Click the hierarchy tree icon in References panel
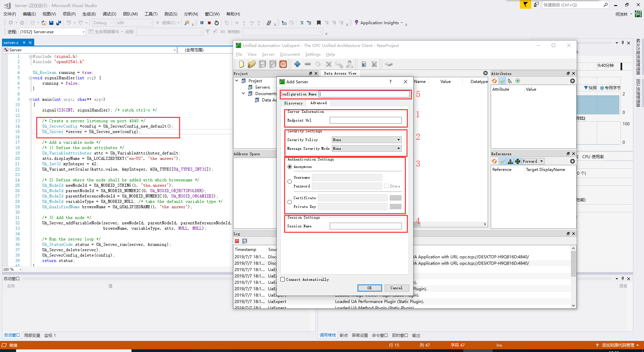Image resolution: width=644 pixels, height=352 pixels. pos(510,161)
